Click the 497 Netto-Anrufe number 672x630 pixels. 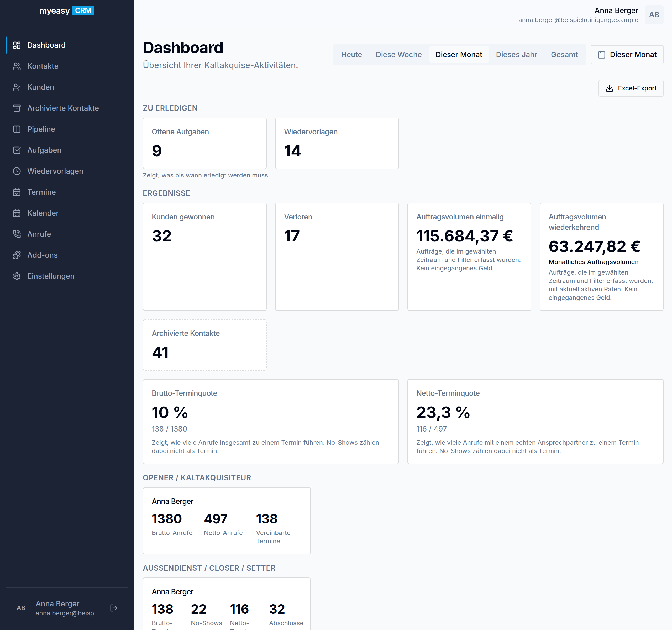[x=216, y=519]
